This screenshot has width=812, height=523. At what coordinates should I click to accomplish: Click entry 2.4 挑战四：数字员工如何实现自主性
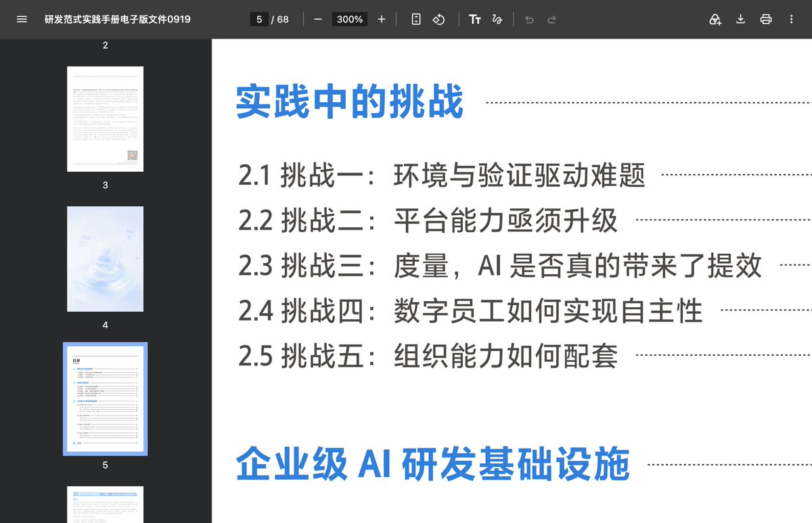point(471,311)
